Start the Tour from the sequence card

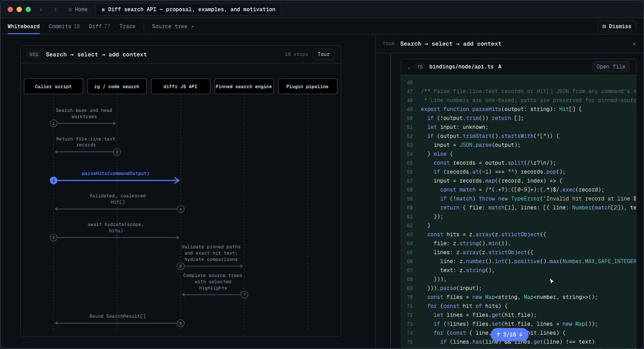click(x=324, y=54)
